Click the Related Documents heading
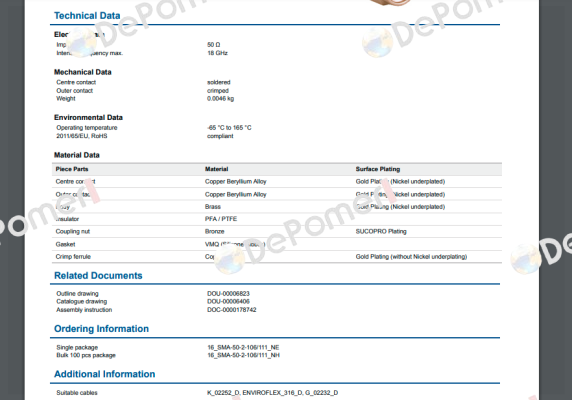 point(98,276)
